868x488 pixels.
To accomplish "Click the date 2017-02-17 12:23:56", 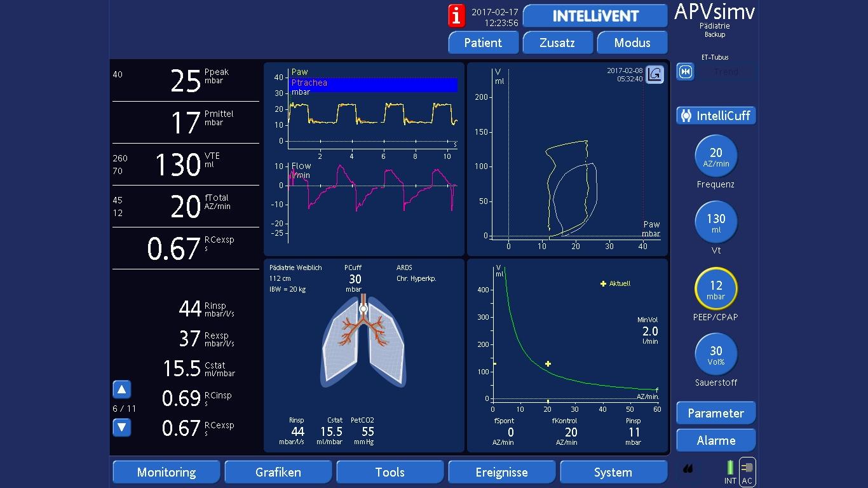I will (x=494, y=17).
